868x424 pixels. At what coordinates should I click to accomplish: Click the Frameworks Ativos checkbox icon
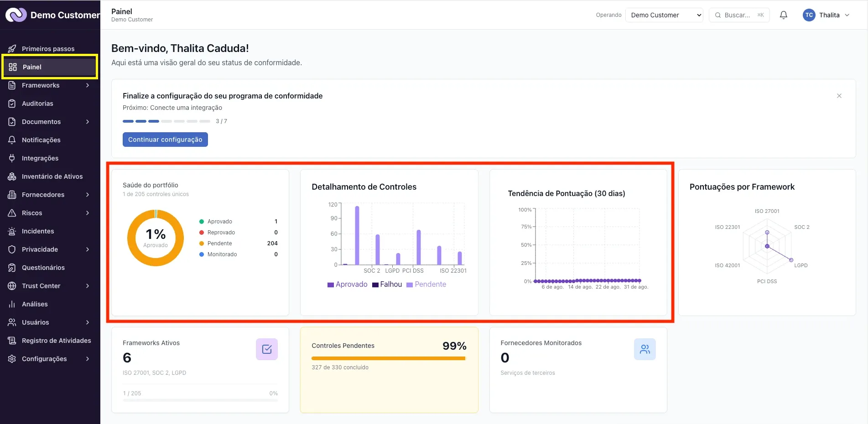pos(267,349)
